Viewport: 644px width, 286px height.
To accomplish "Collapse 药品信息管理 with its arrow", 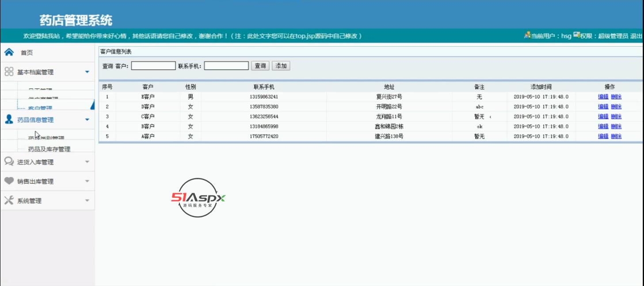I will click(87, 120).
